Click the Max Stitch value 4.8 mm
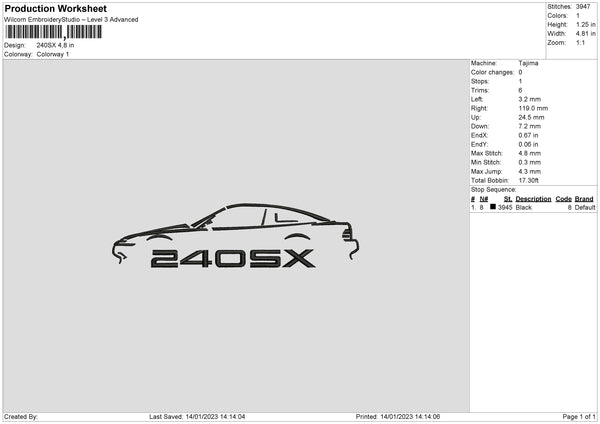The image size is (600, 424). coord(530,153)
